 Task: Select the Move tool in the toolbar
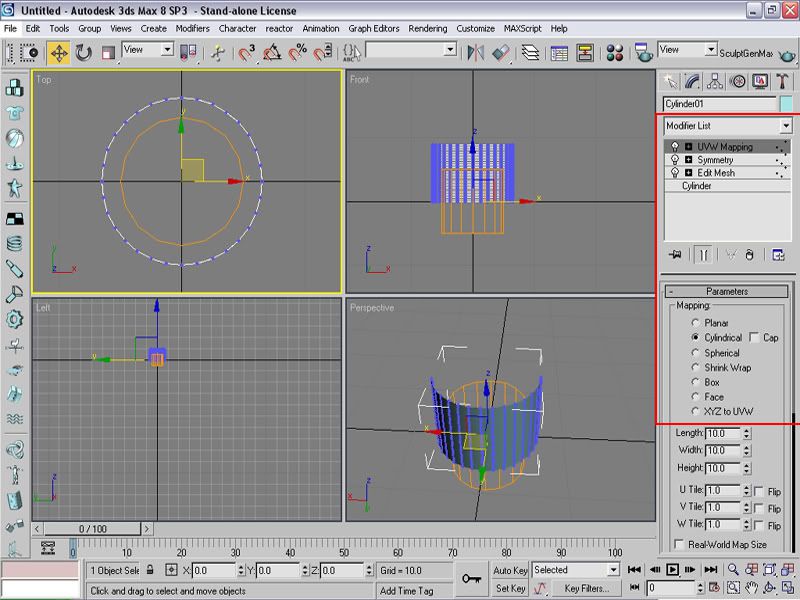[58, 53]
